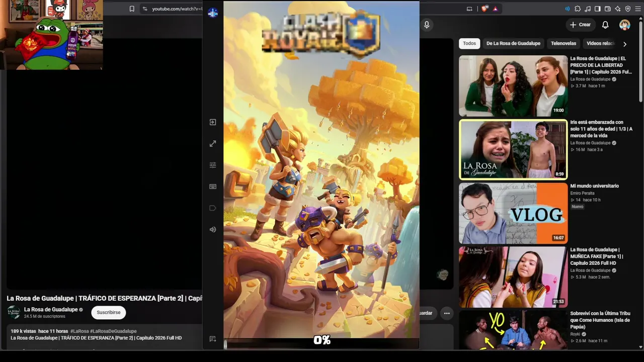644x362 pixels.
Task: Visit the Royki channel name
Action: coord(575,334)
